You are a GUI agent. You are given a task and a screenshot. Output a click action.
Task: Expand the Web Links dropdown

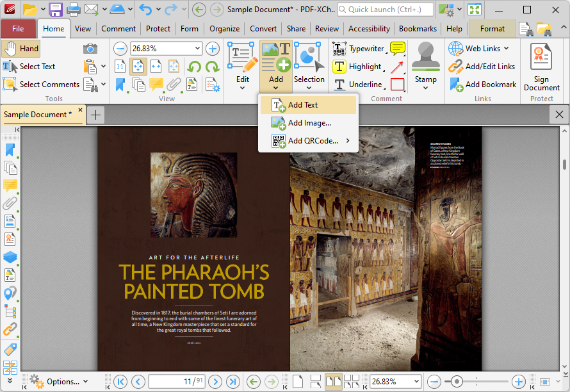[507, 49]
